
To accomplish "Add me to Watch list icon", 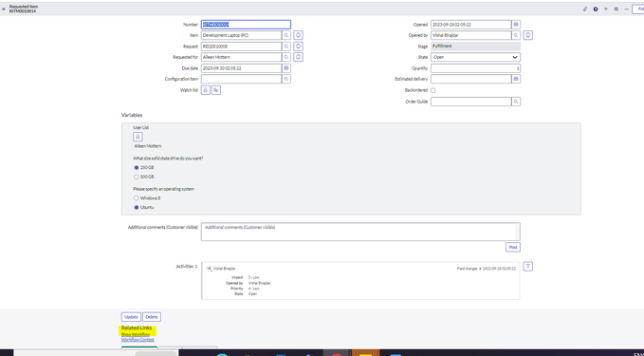I will point(216,90).
